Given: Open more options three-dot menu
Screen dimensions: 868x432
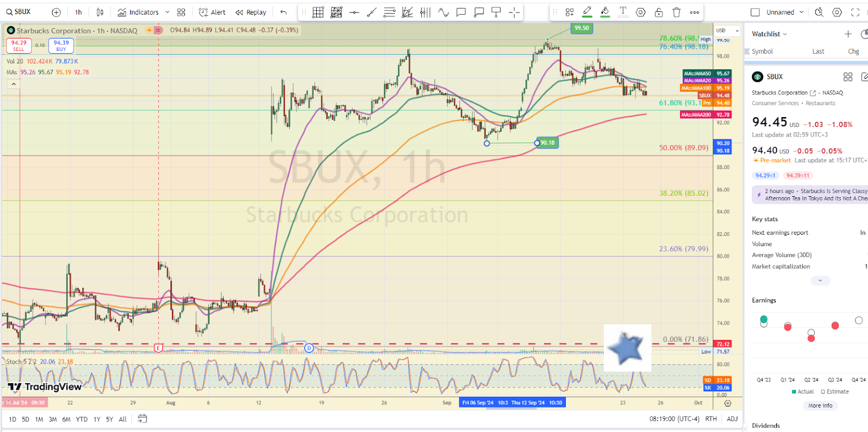Looking at the screenshot, I should coord(694,12).
